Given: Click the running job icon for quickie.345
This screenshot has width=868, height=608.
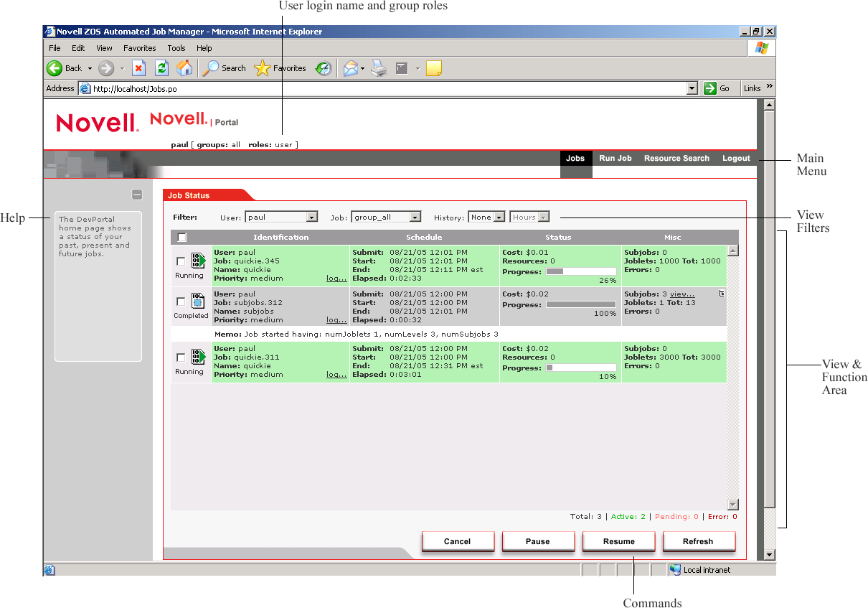Looking at the screenshot, I should [x=198, y=261].
